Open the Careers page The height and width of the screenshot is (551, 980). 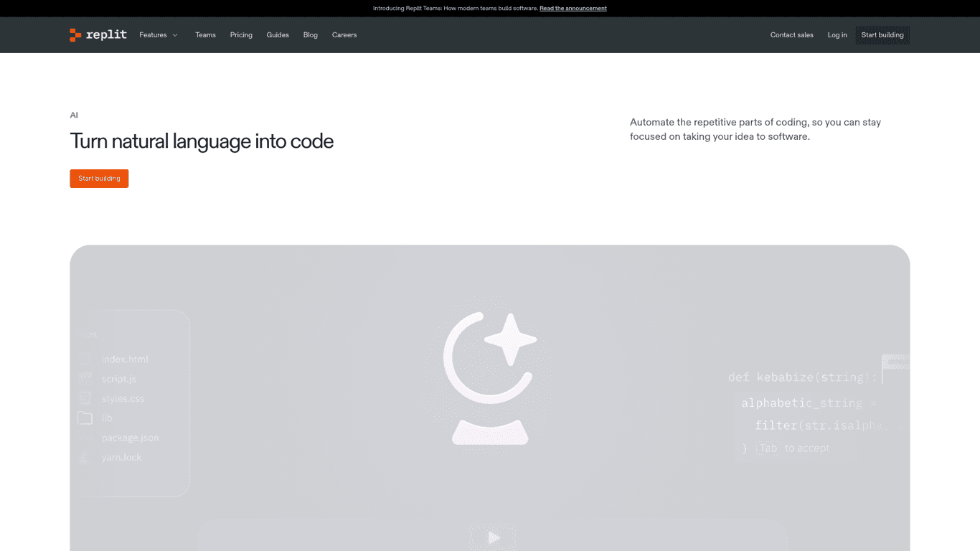[x=344, y=35]
